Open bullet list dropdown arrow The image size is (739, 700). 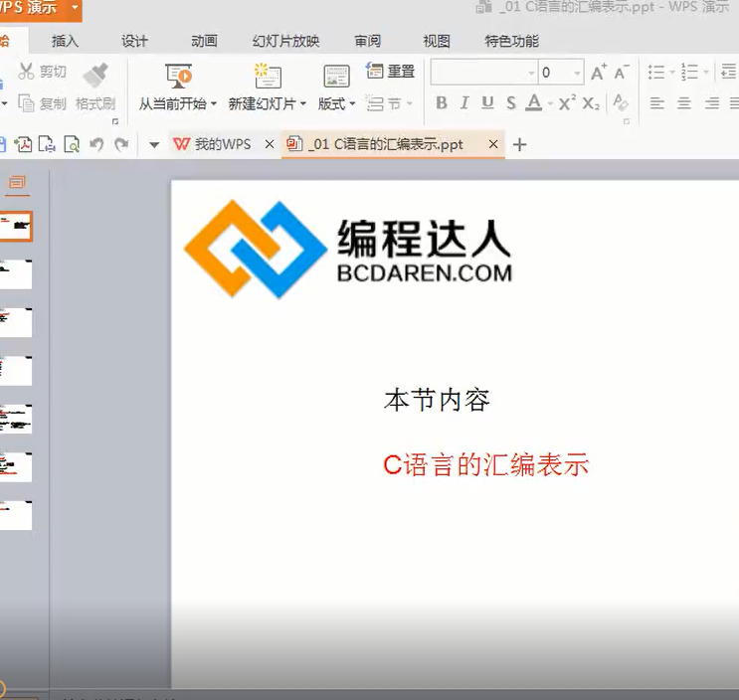(x=672, y=72)
